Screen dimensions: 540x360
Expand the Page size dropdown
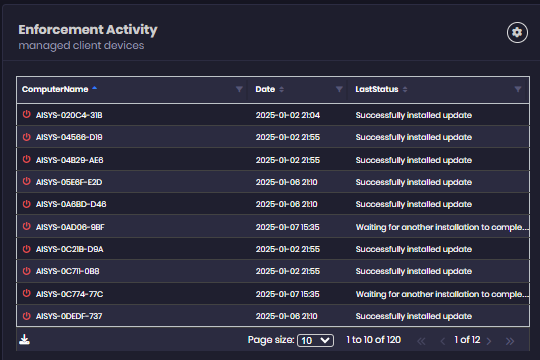[x=315, y=340]
